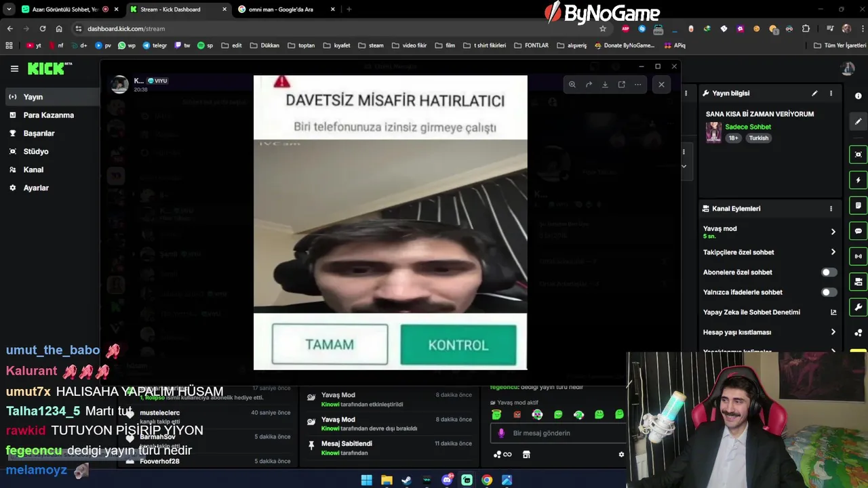Open the image viewer more options dots
Image resolution: width=868 pixels, height=488 pixels.
637,85
